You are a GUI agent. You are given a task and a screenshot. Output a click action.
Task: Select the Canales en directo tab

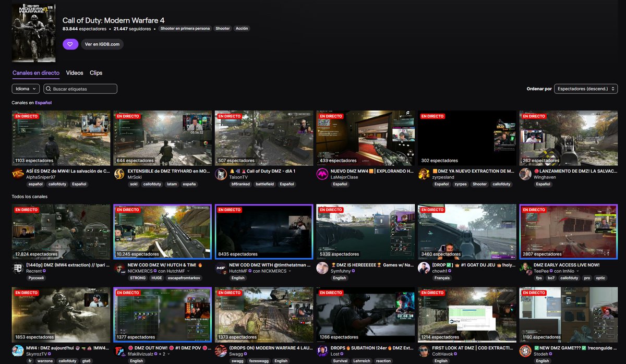coord(36,73)
